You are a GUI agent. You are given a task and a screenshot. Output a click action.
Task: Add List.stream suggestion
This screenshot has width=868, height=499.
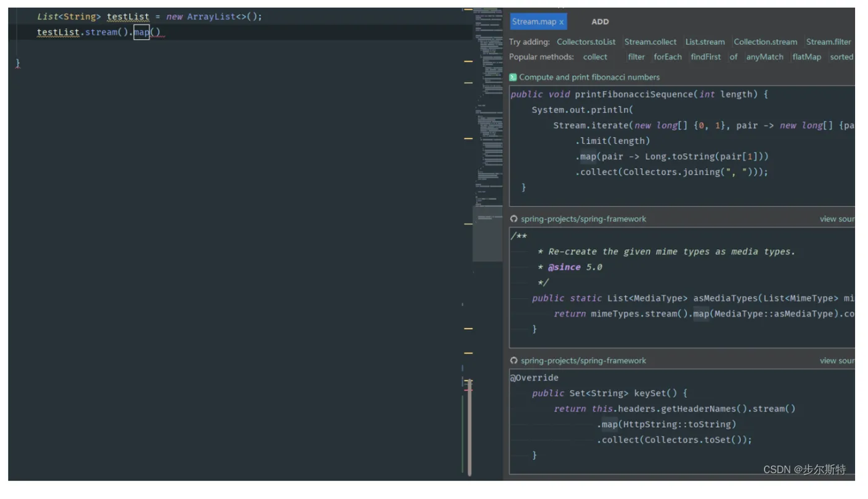[x=705, y=42]
